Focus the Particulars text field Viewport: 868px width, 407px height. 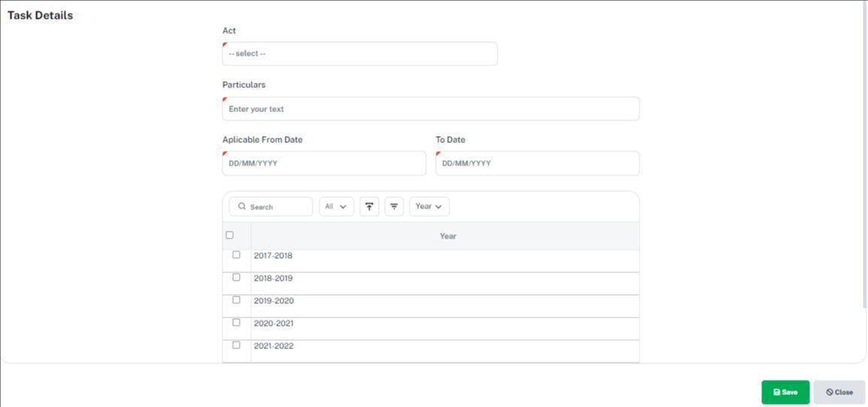431,109
